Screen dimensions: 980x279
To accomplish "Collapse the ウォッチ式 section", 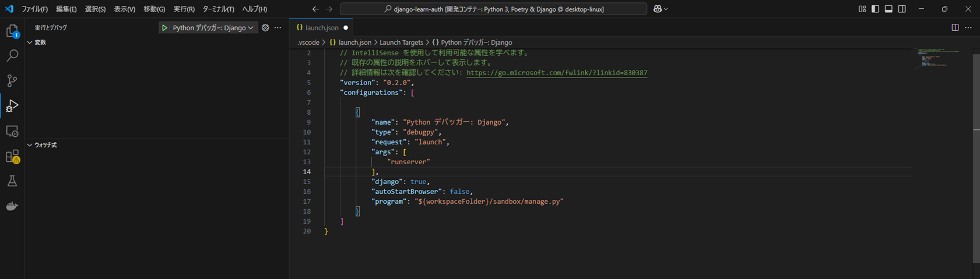I will click(42, 145).
